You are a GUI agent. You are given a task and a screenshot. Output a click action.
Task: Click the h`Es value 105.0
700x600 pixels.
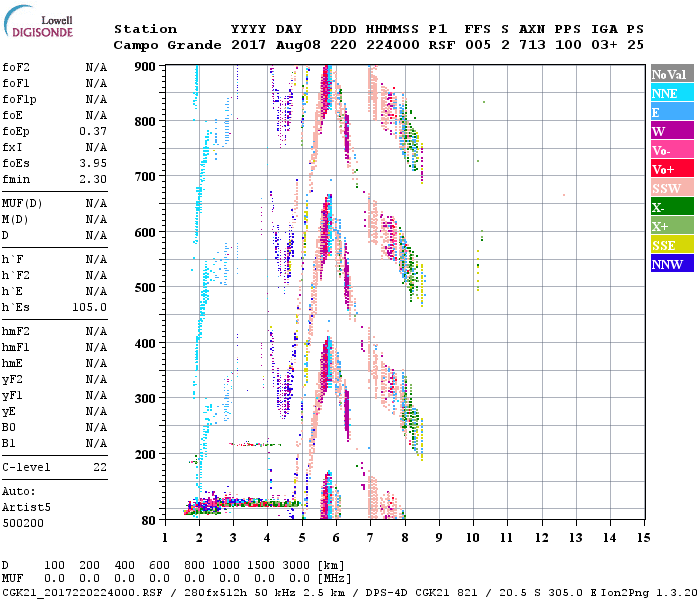pyautogui.click(x=90, y=307)
